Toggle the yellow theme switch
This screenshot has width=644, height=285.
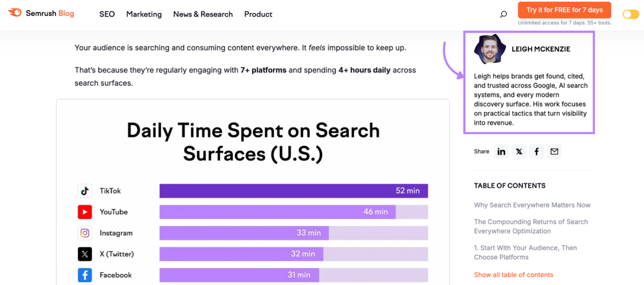[x=631, y=15]
